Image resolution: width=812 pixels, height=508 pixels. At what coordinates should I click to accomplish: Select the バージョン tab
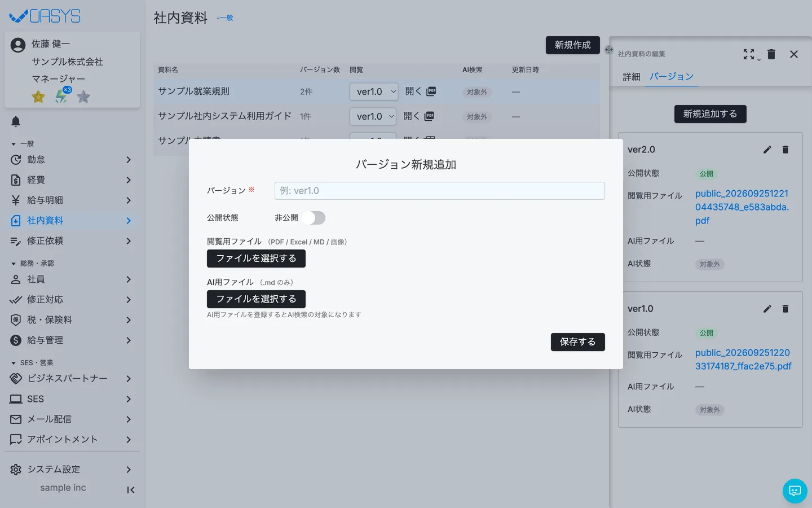672,76
